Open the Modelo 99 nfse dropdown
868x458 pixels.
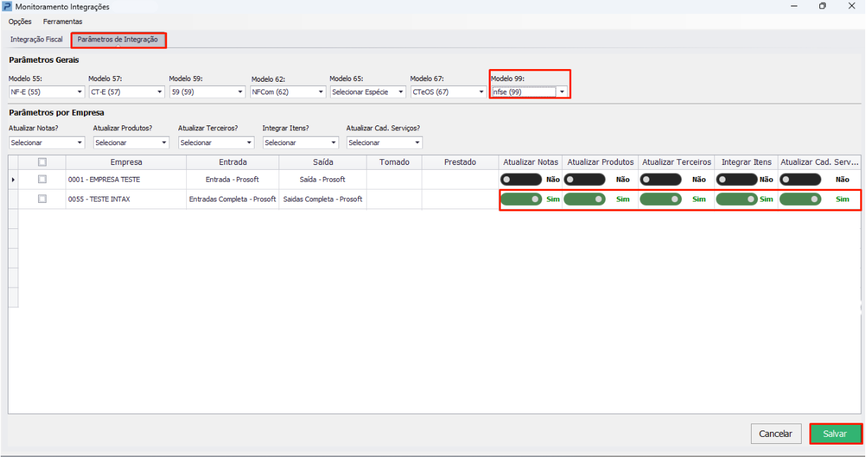pyautogui.click(x=529, y=92)
